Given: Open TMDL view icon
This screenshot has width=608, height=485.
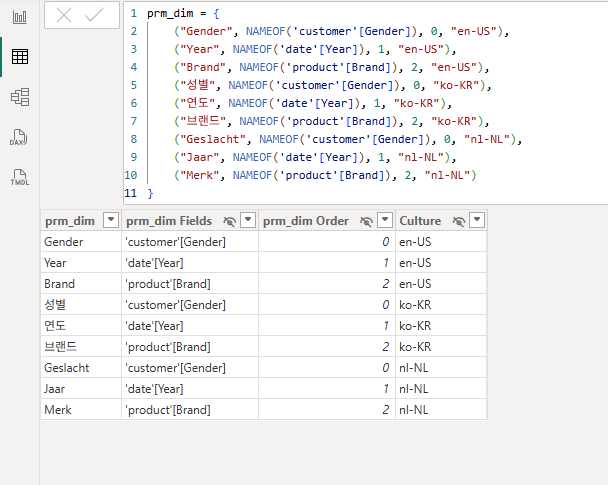Looking at the screenshot, I should [x=19, y=177].
